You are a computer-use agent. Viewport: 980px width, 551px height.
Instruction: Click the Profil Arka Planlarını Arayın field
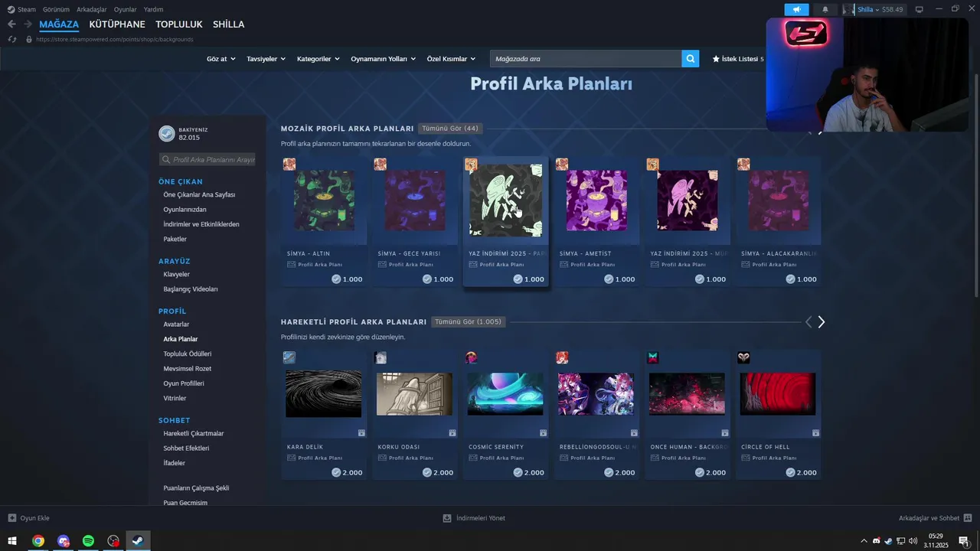coord(207,160)
